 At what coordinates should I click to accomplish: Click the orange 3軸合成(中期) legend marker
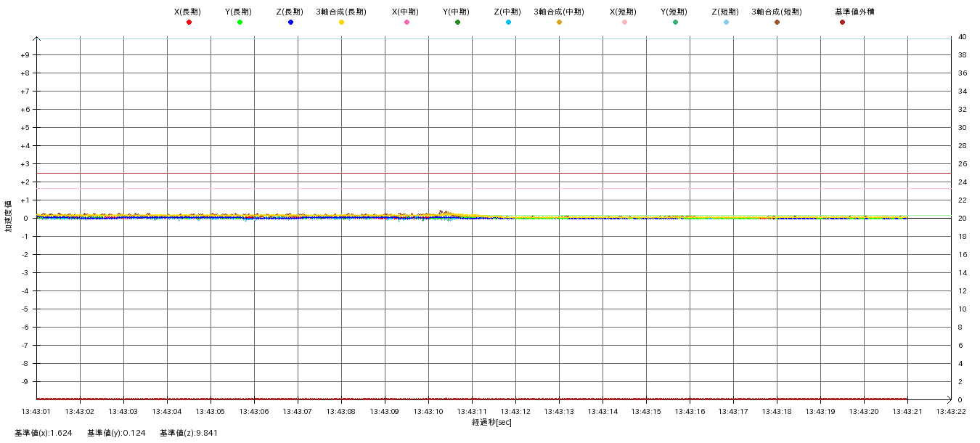tap(559, 23)
